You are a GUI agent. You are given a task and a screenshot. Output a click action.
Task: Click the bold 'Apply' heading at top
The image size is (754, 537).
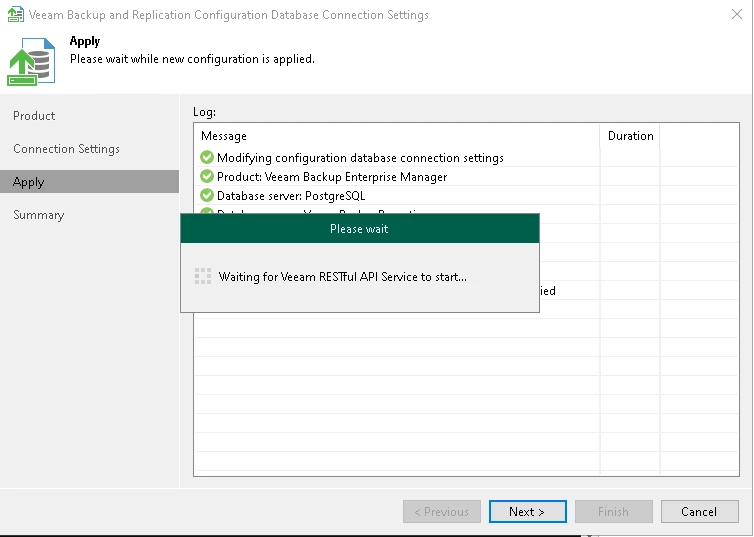pyautogui.click(x=85, y=41)
